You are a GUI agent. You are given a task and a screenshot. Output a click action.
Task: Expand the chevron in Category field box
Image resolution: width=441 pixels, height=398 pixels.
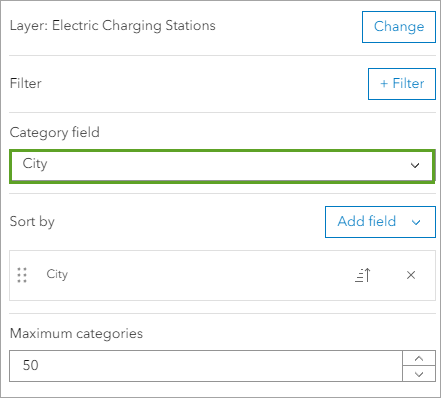pos(415,165)
